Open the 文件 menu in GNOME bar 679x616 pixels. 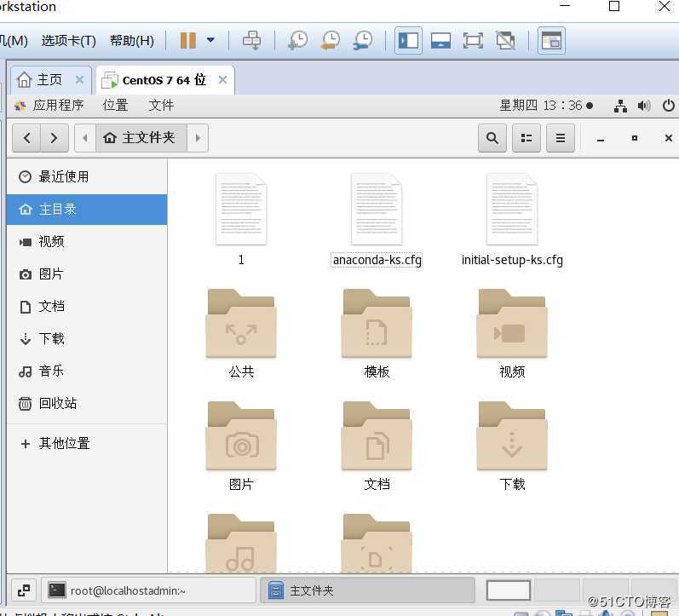click(161, 106)
